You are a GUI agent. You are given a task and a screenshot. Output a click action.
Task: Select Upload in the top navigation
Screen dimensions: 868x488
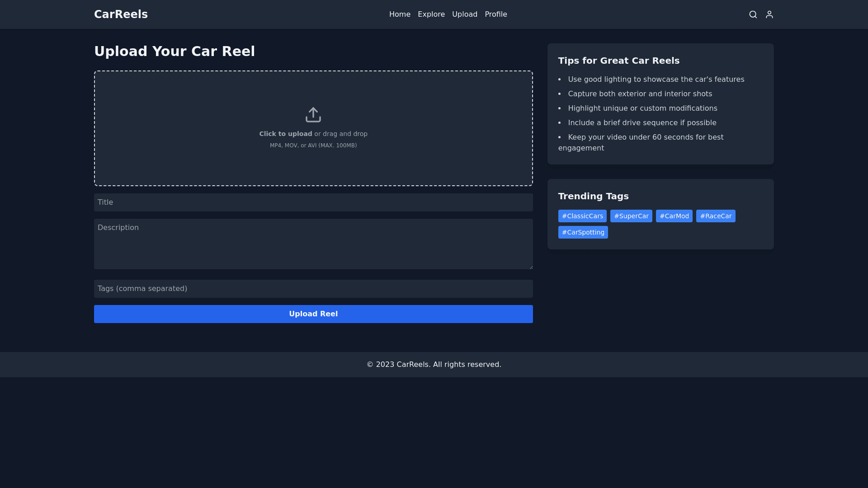click(x=464, y=14)
